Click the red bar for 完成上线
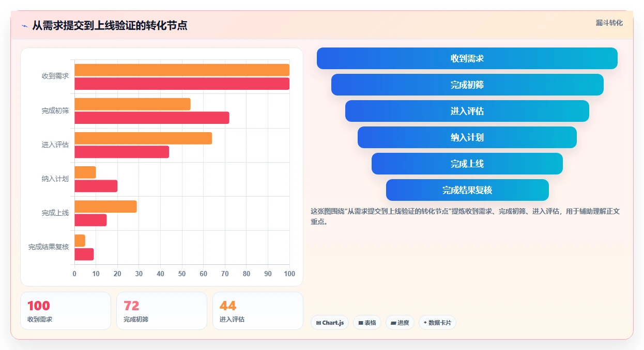 coord(90,220)
